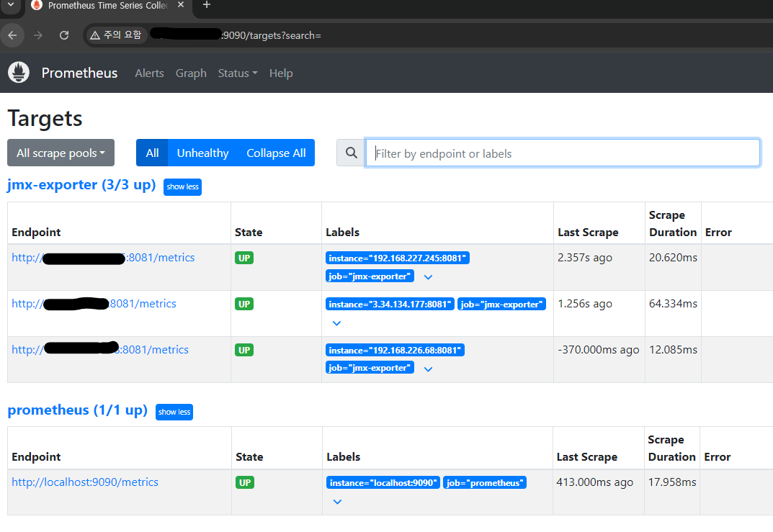
Task: Expand labels for instance 192.168.227.245:8081
Action: click(428, 277)
